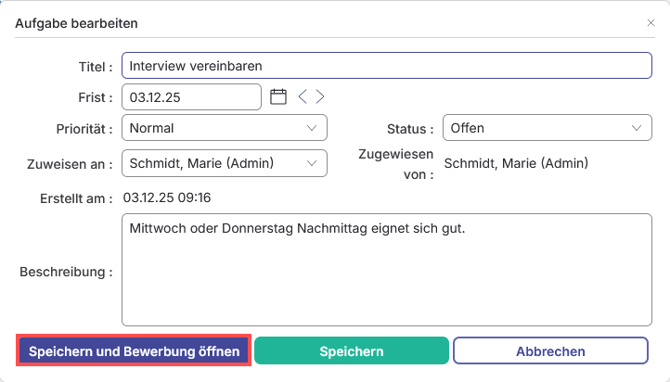Click the green Speichern button

pos(351,351)
